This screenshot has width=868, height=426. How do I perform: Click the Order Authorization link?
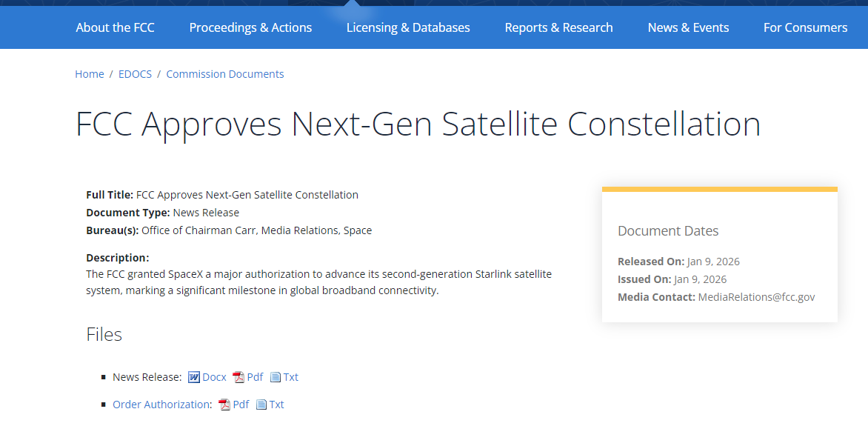pyautogui.click(x=161, y=405)
